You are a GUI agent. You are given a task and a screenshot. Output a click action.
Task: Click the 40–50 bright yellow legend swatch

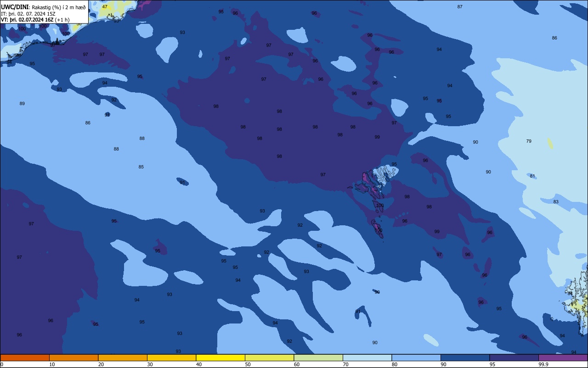(x=220, y=357)
